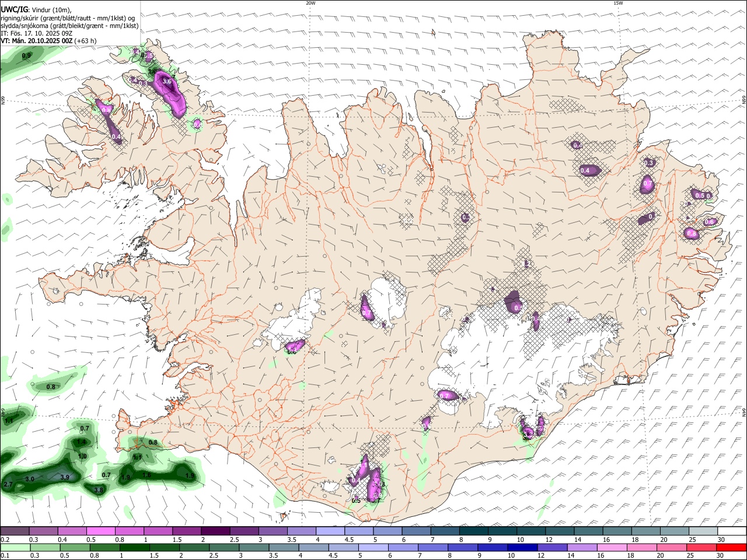Click the 1.0 rain value label
This screenshot has height=560, width=747.
82,456
